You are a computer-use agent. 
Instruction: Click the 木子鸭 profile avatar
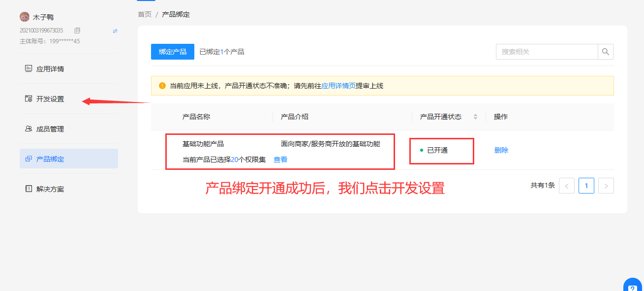pos(25,16)
